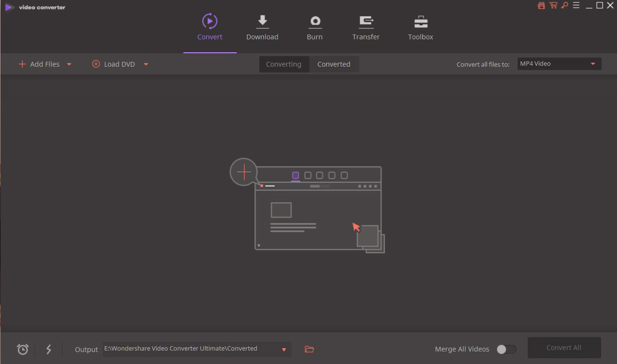This screenshot has height=364, width=617.
Task: Click the key registration icon
Action: pyautogui.click(x=565, y=5)
